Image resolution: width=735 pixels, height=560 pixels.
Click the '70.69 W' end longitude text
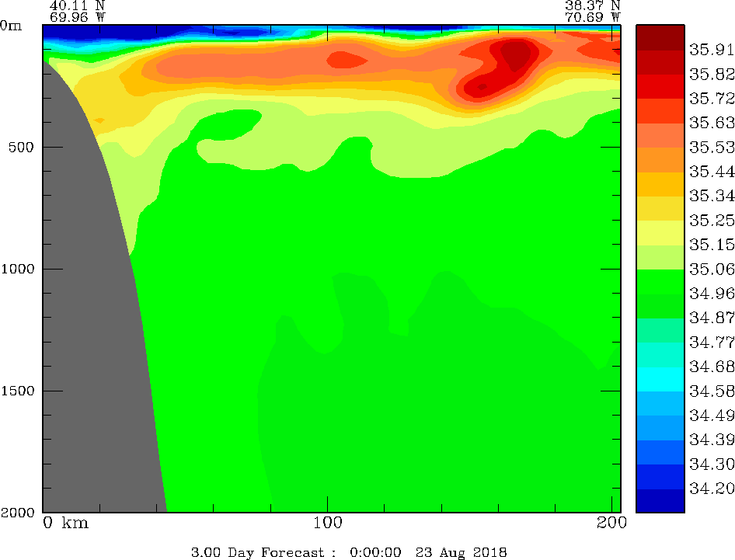(x=593, y=17)
